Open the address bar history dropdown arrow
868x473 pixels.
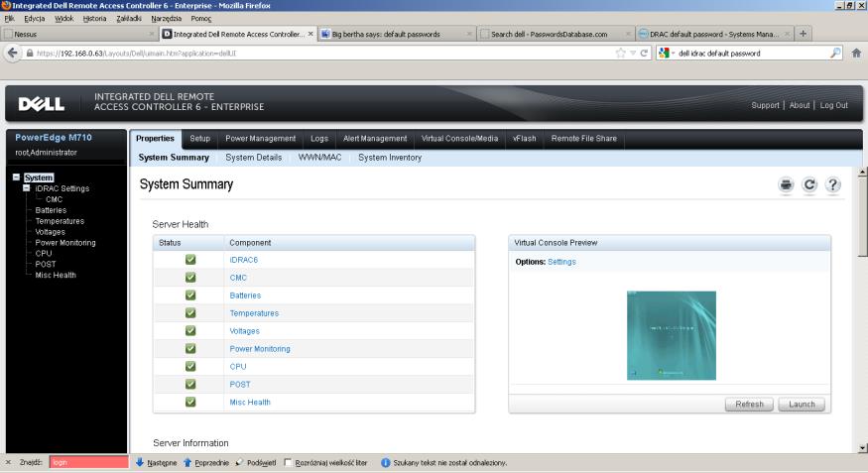coord(633,54)
